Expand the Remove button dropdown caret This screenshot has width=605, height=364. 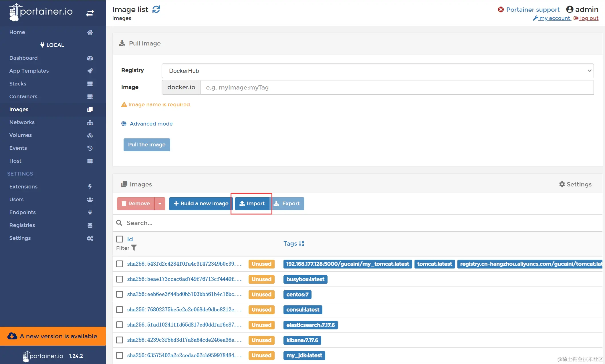pos(160,204)
